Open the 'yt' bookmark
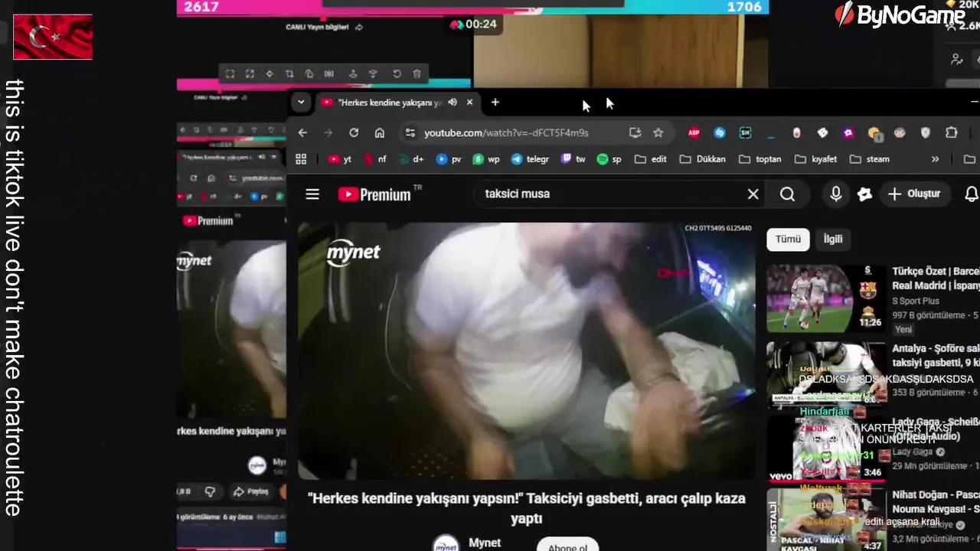The width and height of the screenshot is (980, 551). pos(341,159)
